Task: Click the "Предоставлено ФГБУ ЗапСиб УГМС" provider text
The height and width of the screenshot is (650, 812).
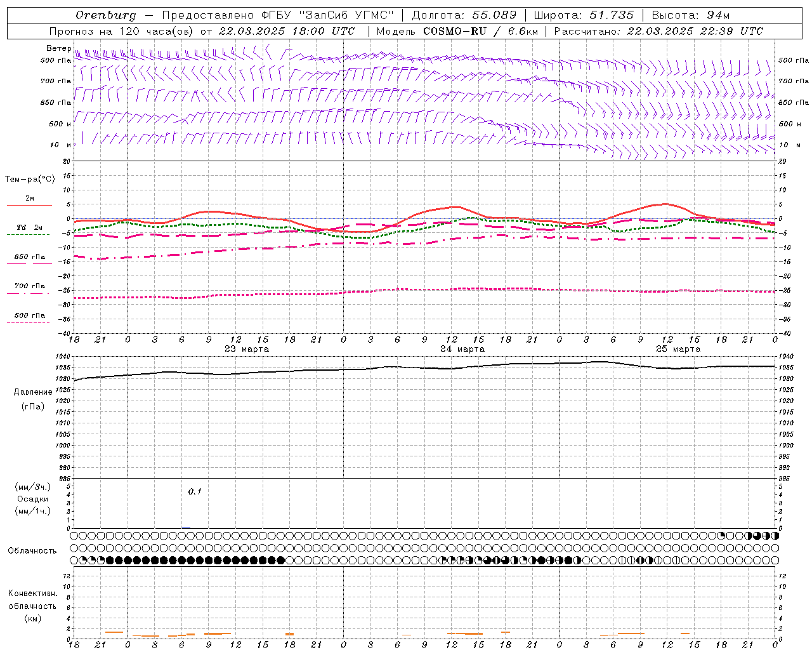Action: click(278, 15)
